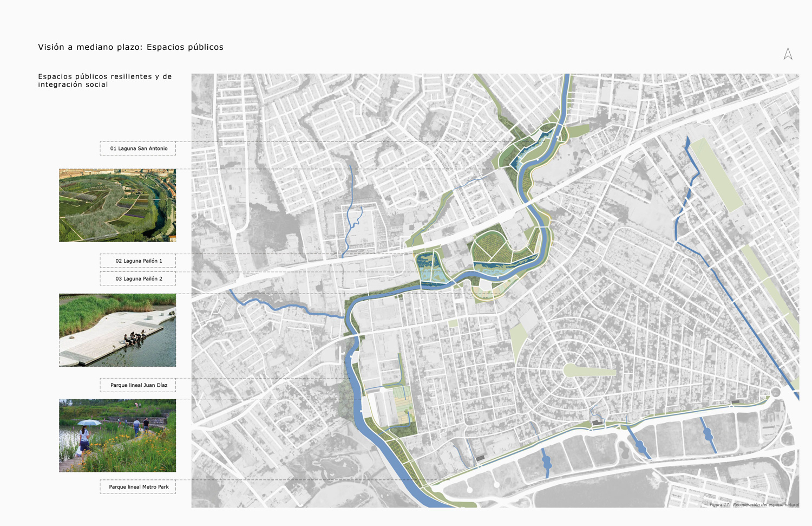The image size is (812, 526).
Task: Click the "Parque lineal Juan Díaz" label
Action: (138, 386)
